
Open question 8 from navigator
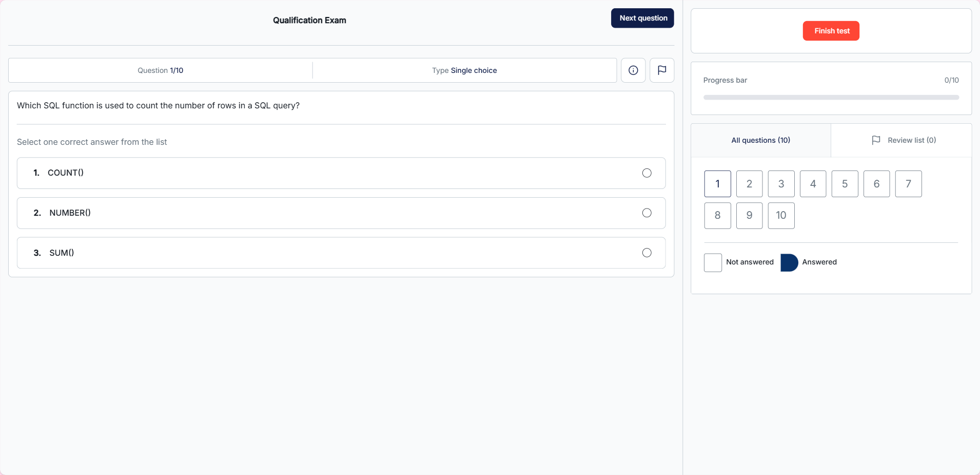[x=717, y=216]
